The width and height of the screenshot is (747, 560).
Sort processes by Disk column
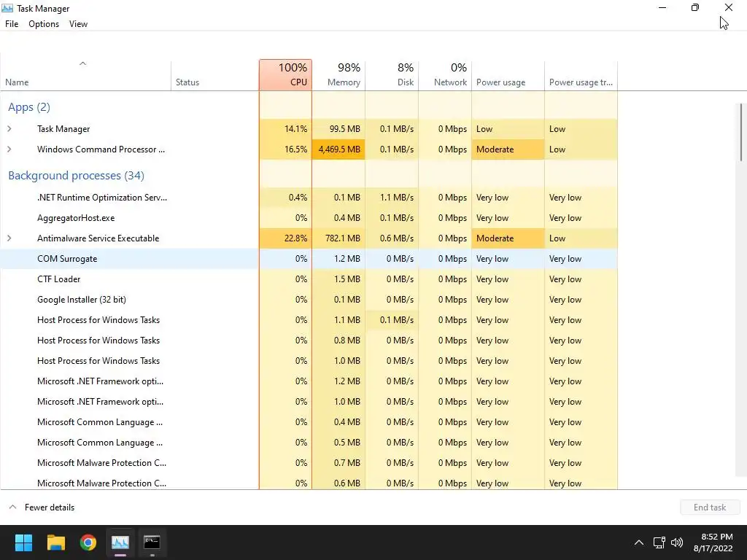click(392, 75)
